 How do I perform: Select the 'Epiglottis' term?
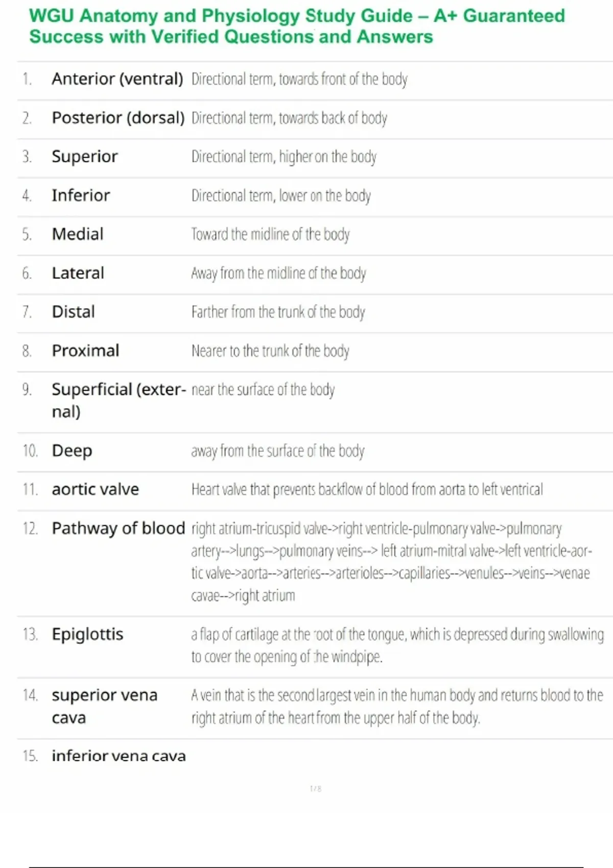click(x=87, y=635)
